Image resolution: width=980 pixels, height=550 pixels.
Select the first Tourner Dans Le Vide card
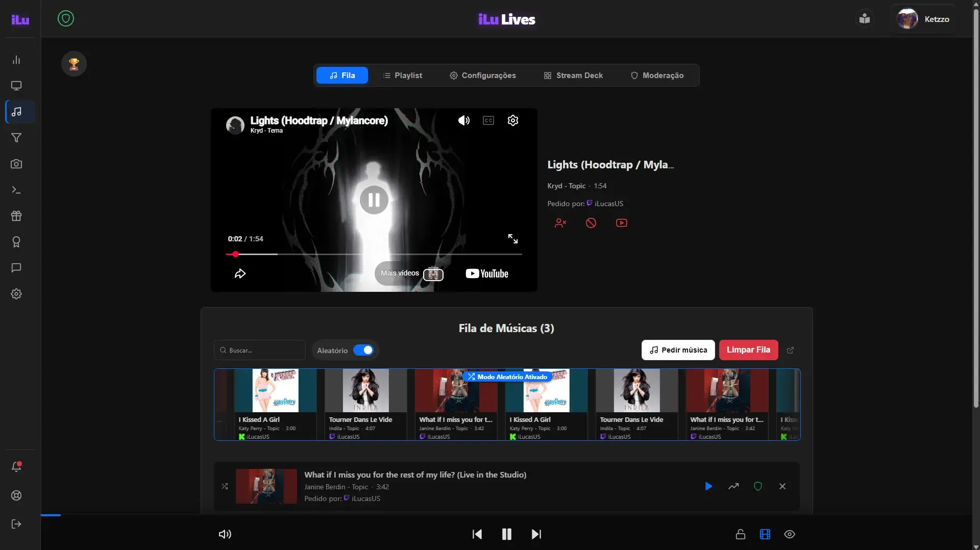(x=365, y=405)
